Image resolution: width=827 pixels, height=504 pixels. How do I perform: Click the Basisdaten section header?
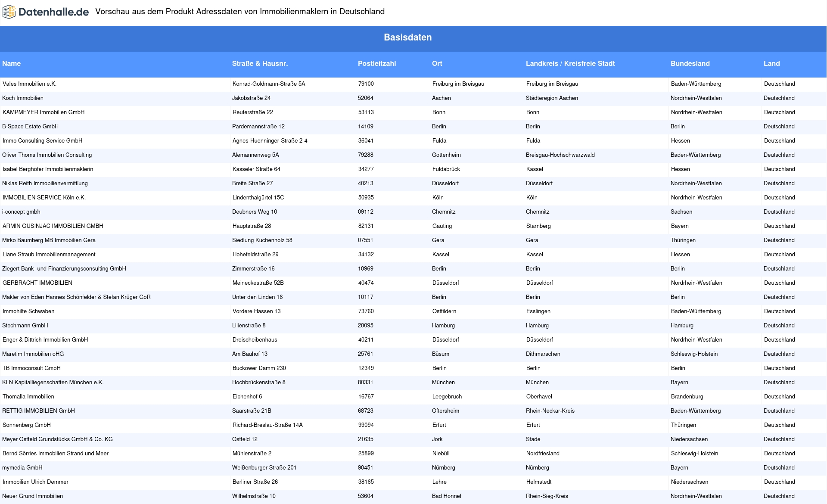(408, 37)
